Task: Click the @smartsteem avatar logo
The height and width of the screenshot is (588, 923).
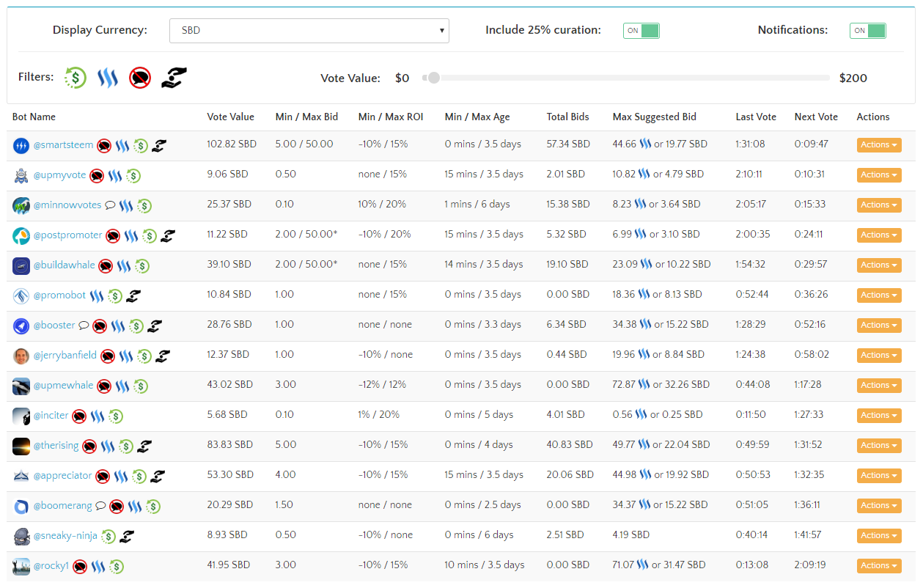Action: [21, 146]
